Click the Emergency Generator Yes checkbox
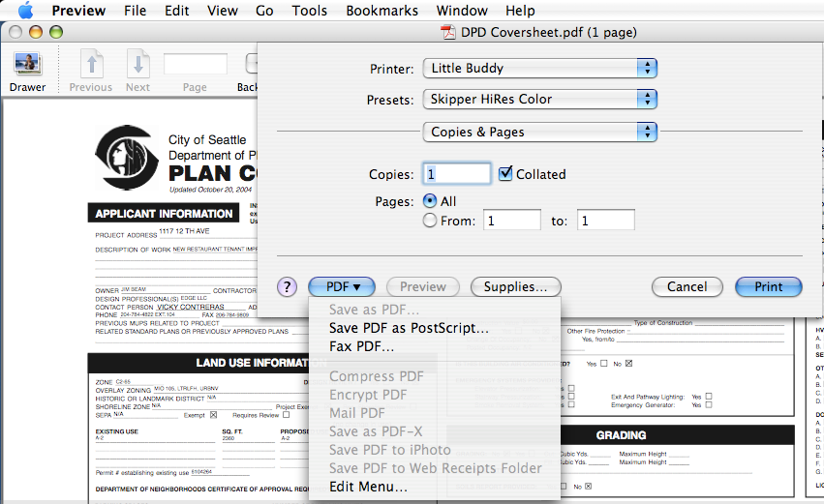This screenshot has height=504, width=824. click(x=709, y=404)
